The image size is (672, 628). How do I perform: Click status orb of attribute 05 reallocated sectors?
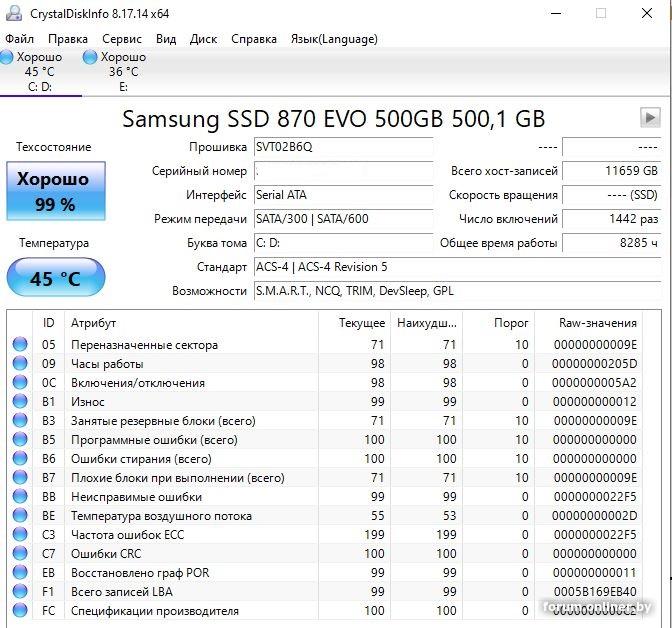(20, 344)
